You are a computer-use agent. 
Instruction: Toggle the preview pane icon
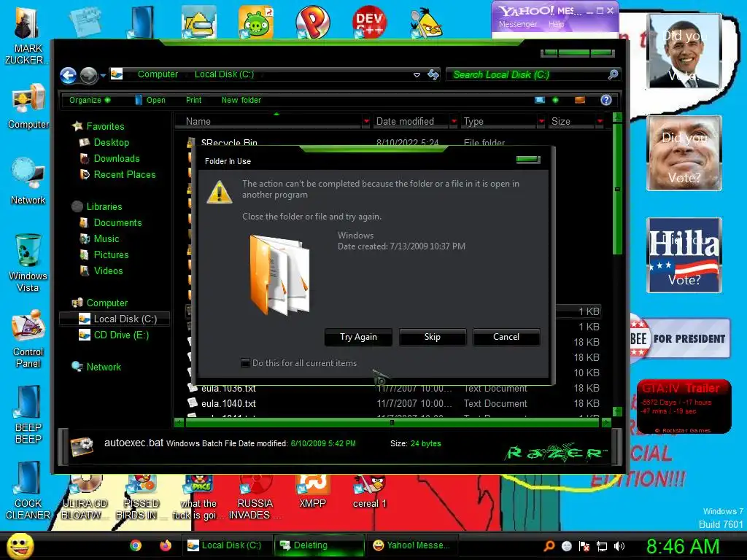pyautogui.click(x=580, y=100)
